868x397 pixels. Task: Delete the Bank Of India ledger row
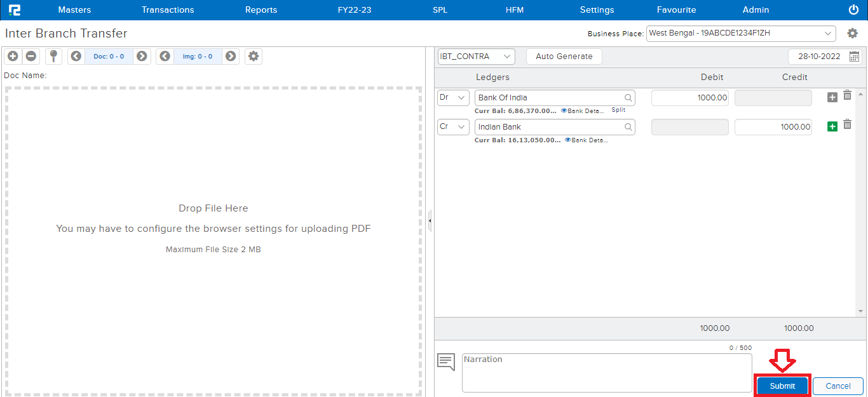click(x=847, y=96)
